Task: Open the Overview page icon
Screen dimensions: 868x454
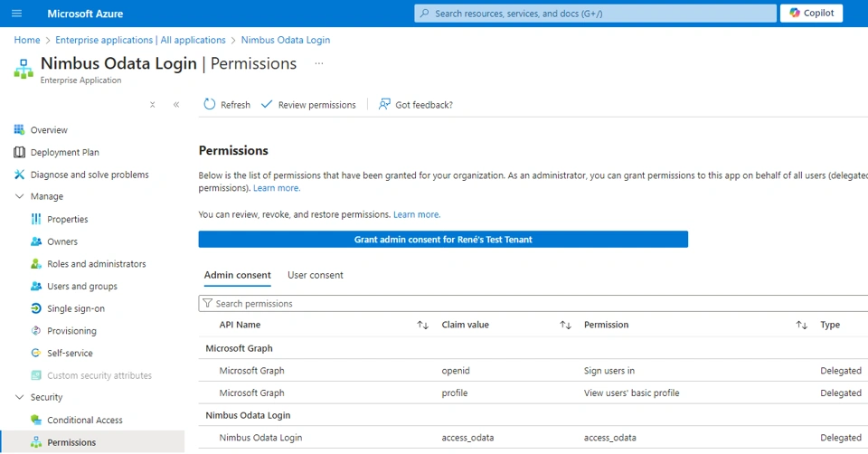Action: 19,129
